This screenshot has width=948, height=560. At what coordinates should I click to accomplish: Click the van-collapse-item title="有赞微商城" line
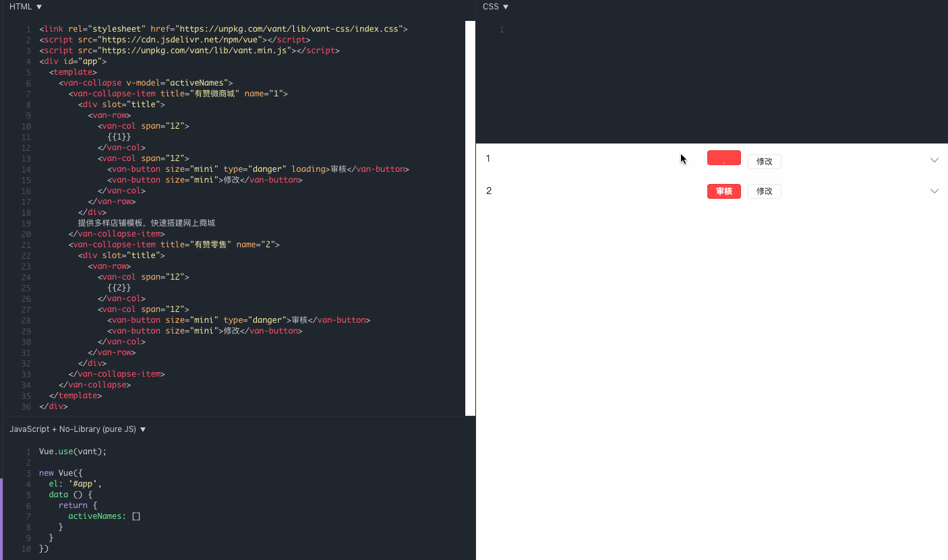coord(178,94)
